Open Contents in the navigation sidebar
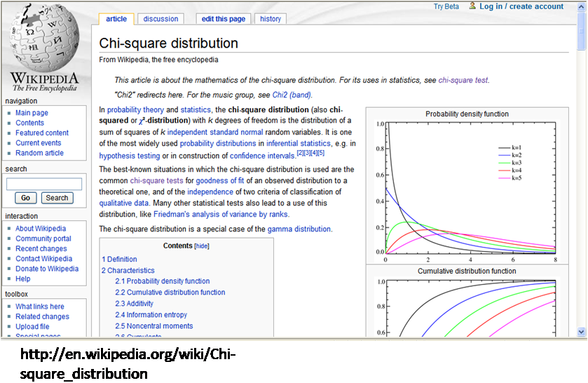Image resolution: width=588 pixels, height=383 pixels. (x=29, y=123)
